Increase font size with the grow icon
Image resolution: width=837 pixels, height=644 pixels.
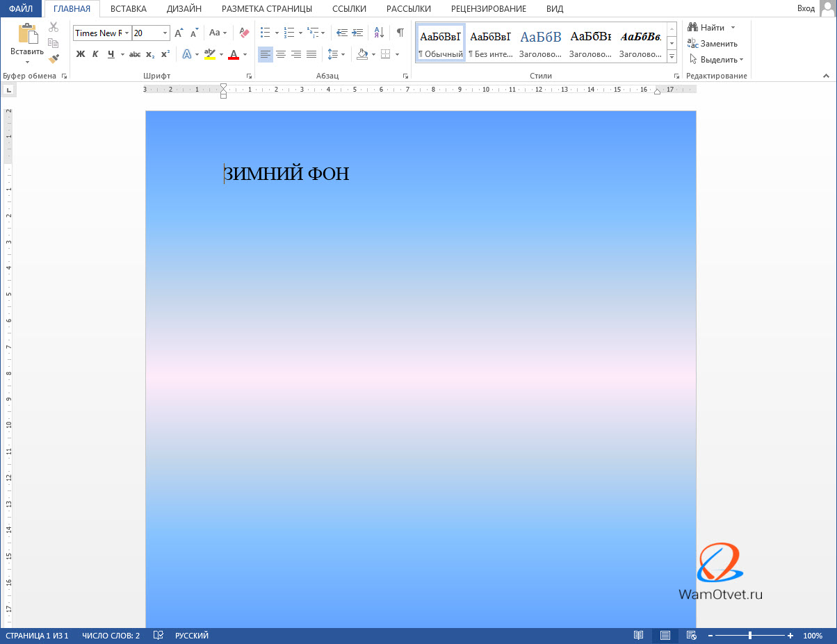click(x=179, y=33)
